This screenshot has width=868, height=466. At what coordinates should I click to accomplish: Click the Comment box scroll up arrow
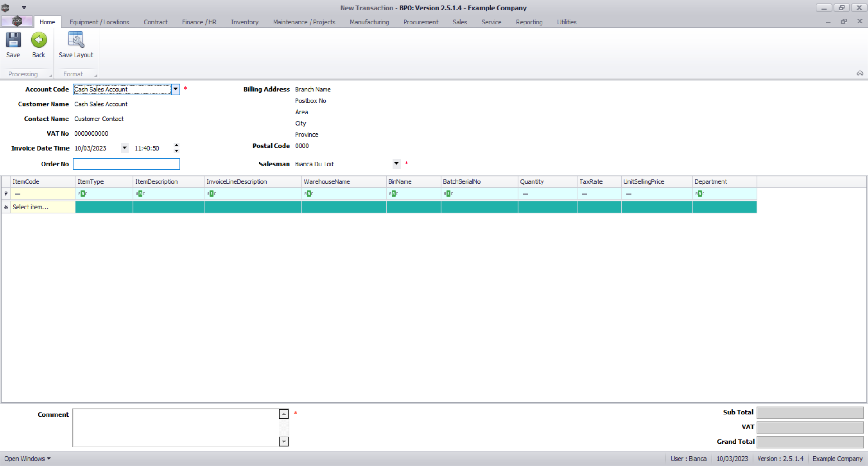(284, 414)
